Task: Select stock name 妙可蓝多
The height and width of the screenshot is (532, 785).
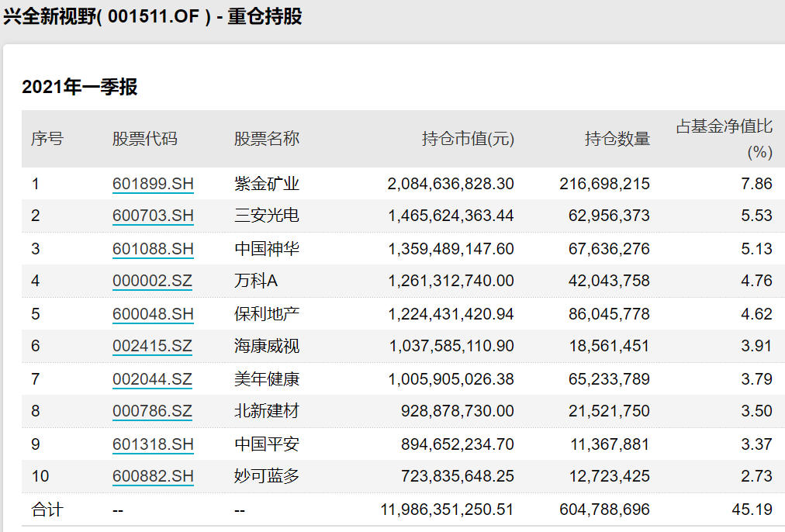Action: click(266, 476)
